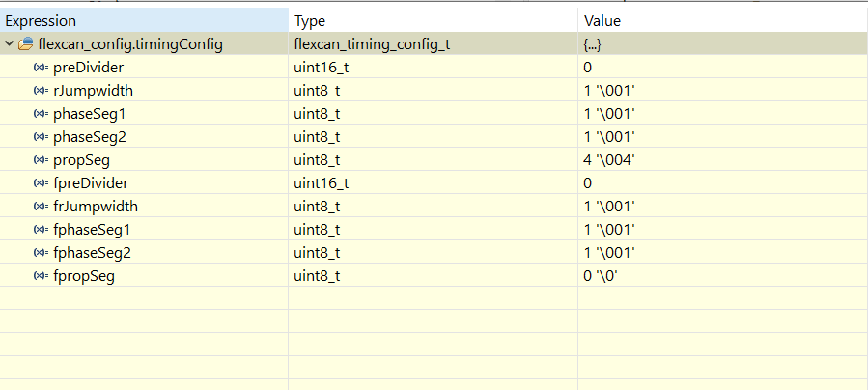
Task: Select the preDivider variable icon
Action: point(42,68)
